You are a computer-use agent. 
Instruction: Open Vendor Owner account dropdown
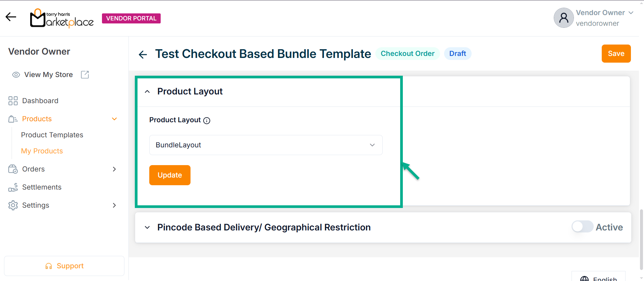pos(631,13)
